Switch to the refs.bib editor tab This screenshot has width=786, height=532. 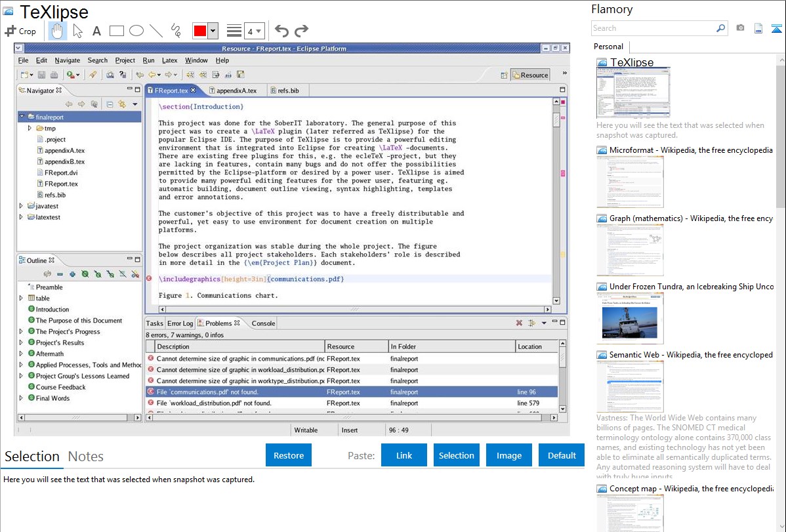click(x=285, y=91)
